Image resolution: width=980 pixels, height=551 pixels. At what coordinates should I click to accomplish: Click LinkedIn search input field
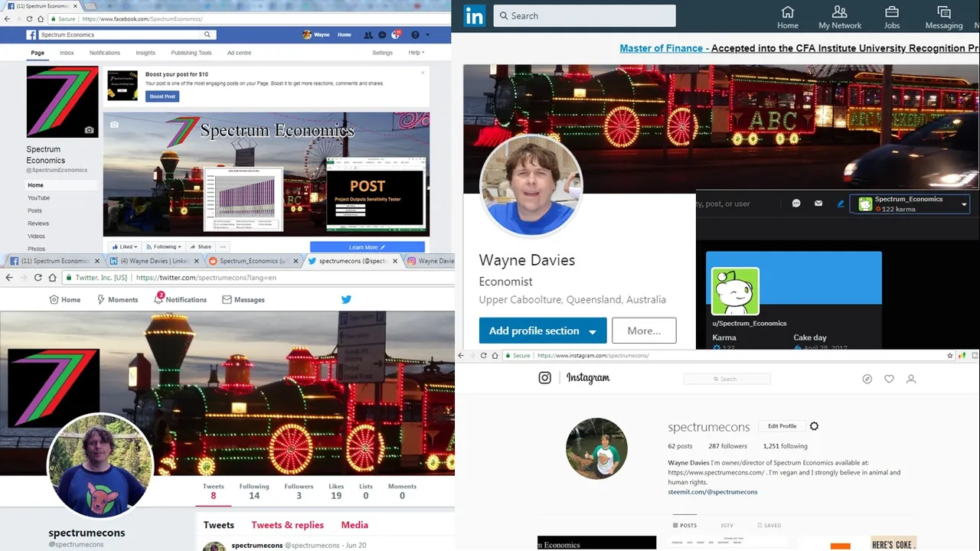[584, 15]
